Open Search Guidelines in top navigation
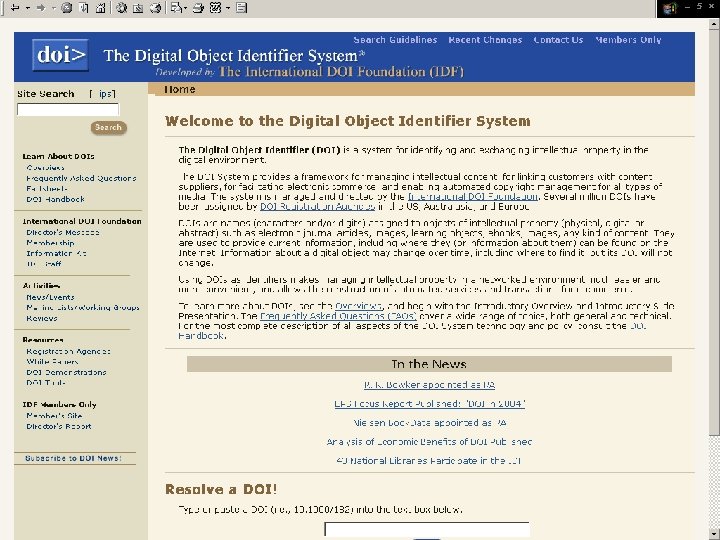 pos(395,40)
